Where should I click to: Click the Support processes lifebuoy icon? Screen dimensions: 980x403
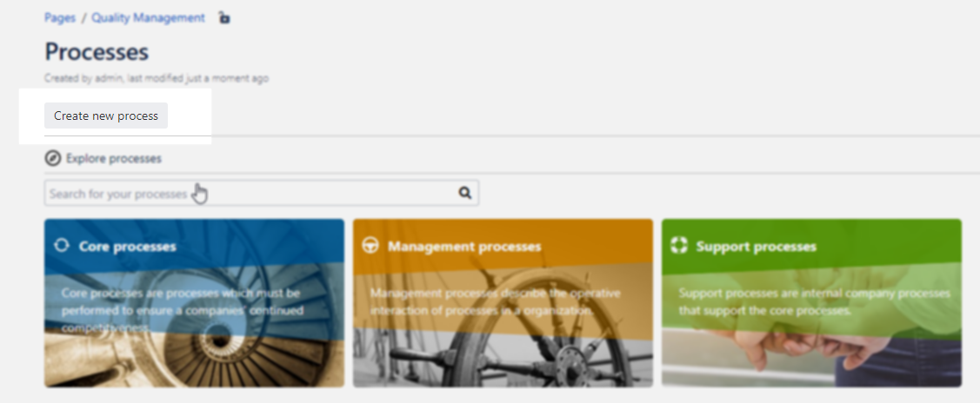point(679,245)
